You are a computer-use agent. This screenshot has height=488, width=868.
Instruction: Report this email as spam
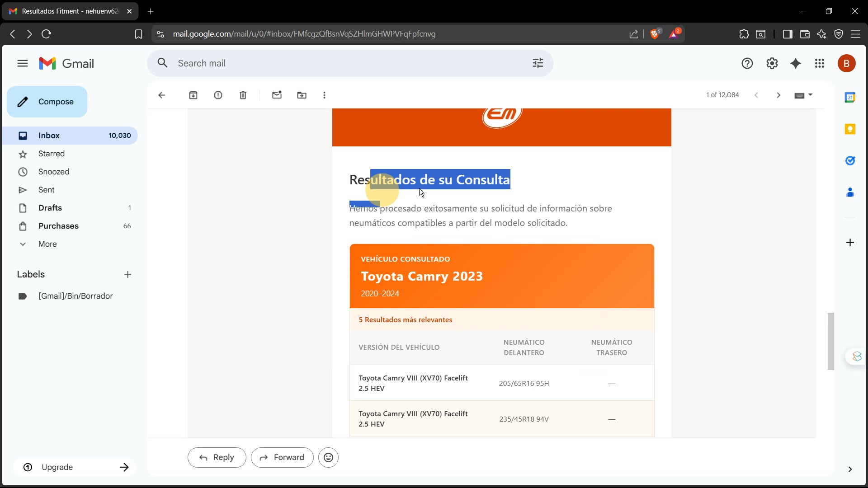coord(218,95)
